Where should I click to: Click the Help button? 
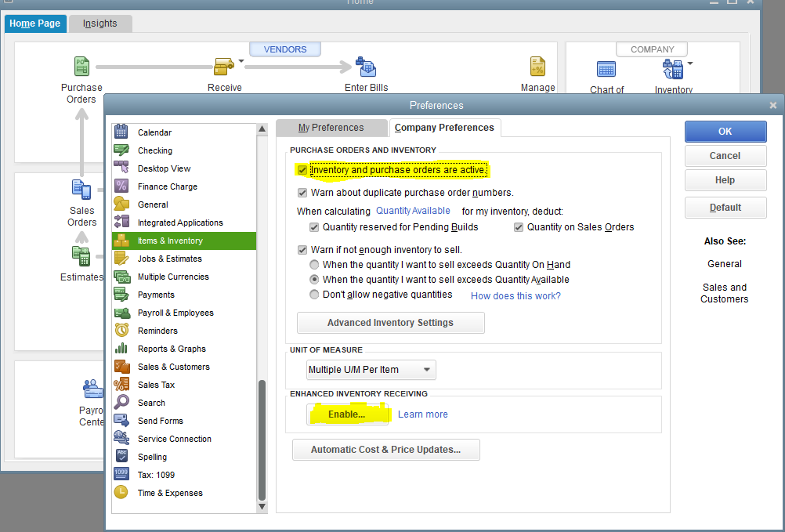coord(725,180)
